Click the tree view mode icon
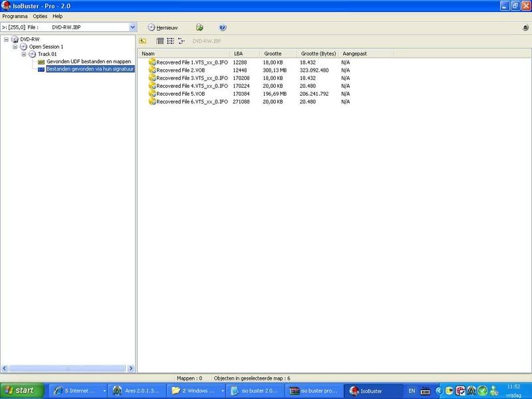532x399 pixels. (181, 41)
